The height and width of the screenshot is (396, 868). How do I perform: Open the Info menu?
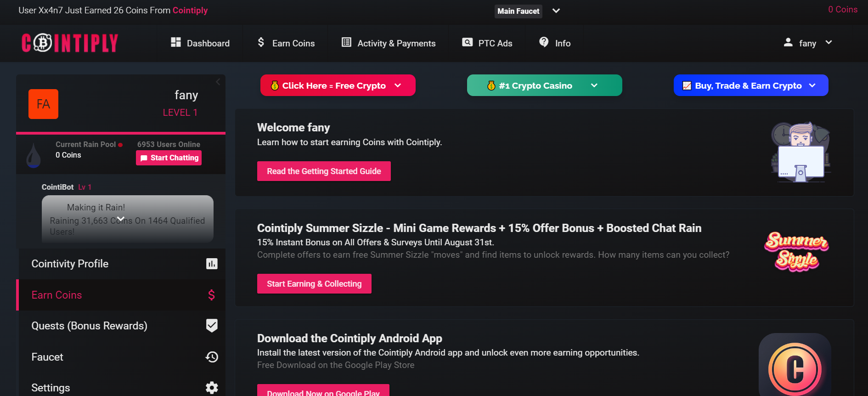[x=555, y=43]
